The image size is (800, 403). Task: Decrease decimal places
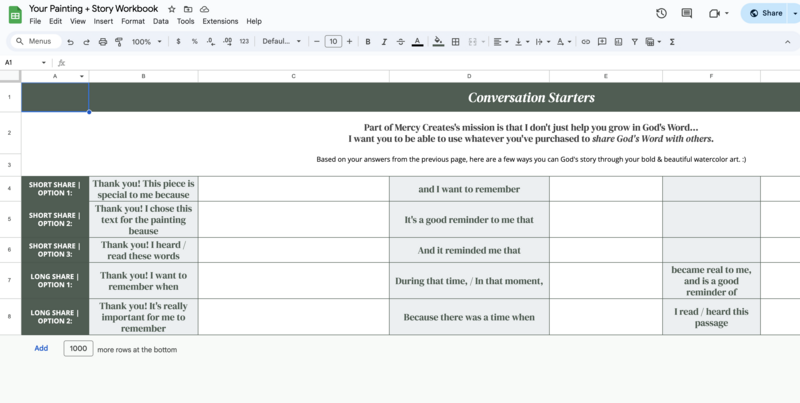(211, 42)
